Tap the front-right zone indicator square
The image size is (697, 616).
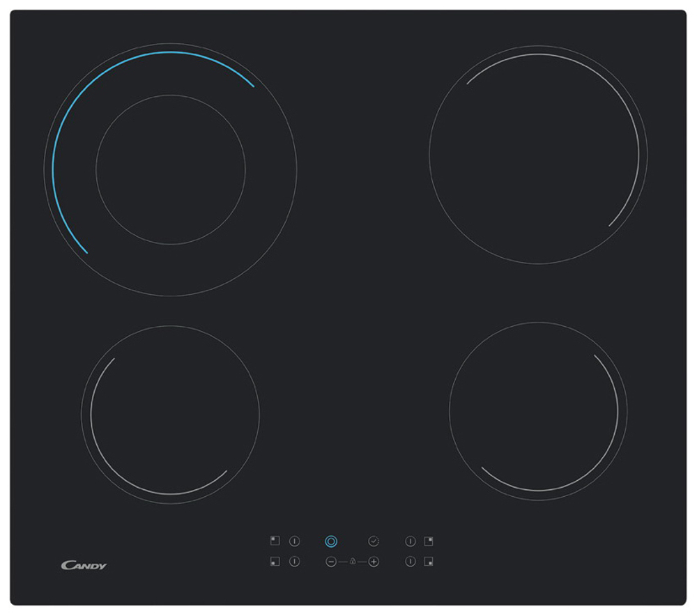coord(429,562)
